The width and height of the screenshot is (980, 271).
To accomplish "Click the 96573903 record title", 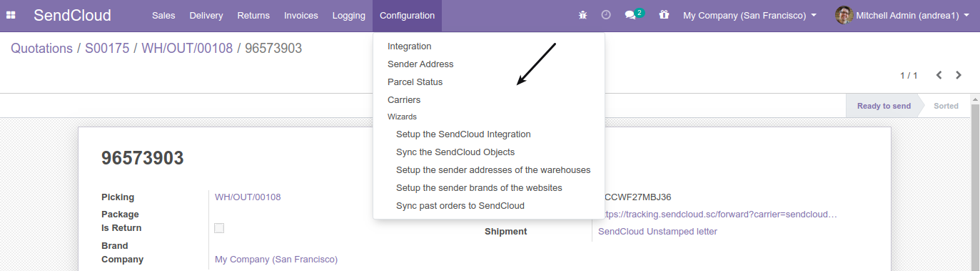I will click(143, 158).
